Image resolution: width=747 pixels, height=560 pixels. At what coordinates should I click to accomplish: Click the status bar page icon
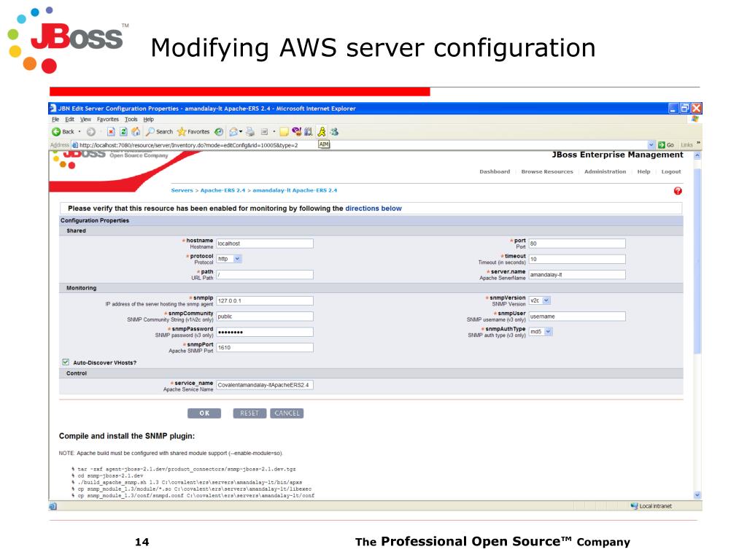point(53,506)
